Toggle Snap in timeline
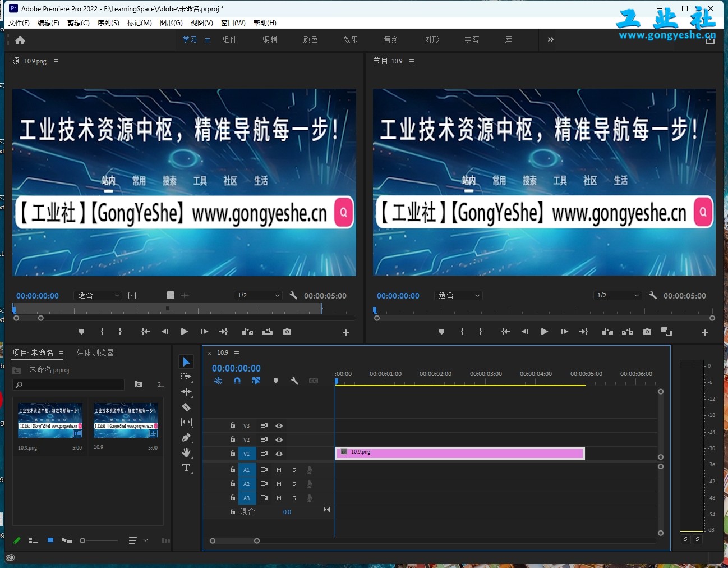728x568 pixels. coord(237,381)
